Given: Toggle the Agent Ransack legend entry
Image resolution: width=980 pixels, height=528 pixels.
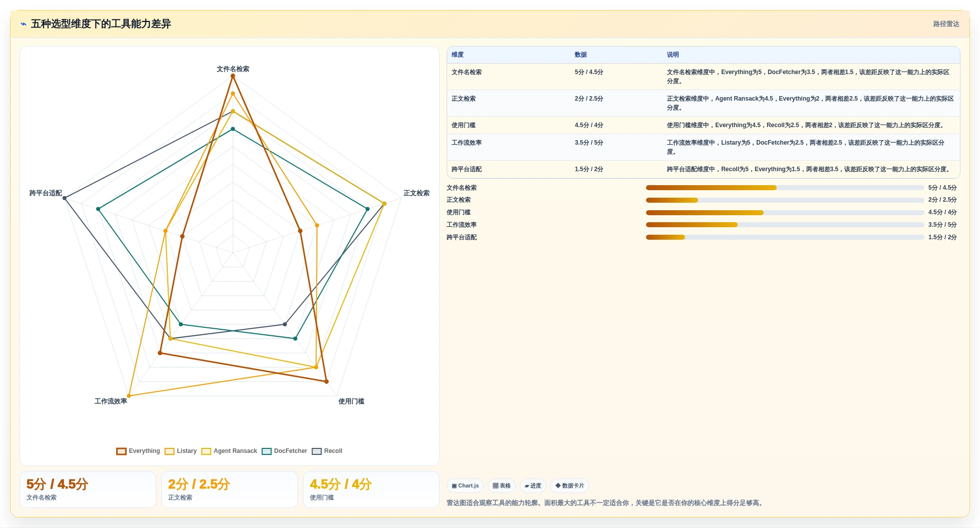Looking at the screenshot, I should click(x=229, y=451).
